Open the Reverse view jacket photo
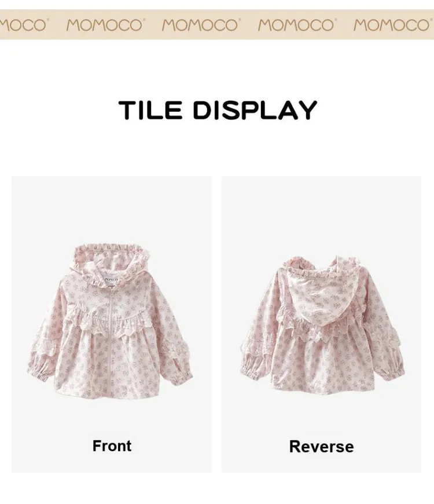The height and width of the screenshot is (504, 434). [x=322, y=324]
